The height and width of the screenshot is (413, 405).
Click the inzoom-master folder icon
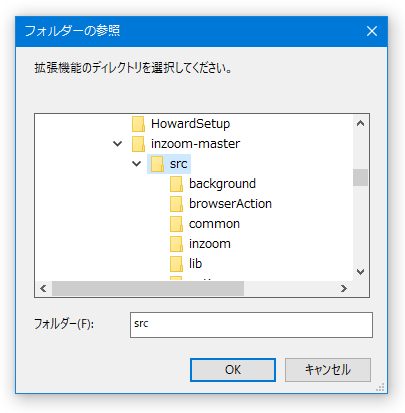pos(138,144)
